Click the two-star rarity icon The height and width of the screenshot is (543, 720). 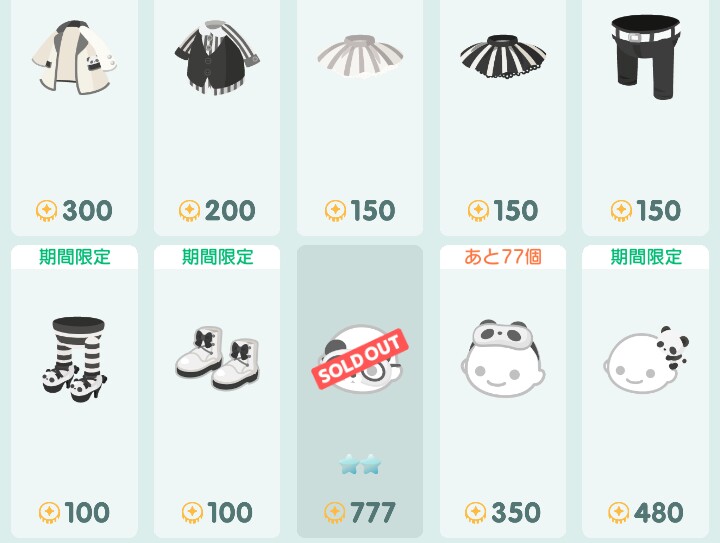click(360, 465)
